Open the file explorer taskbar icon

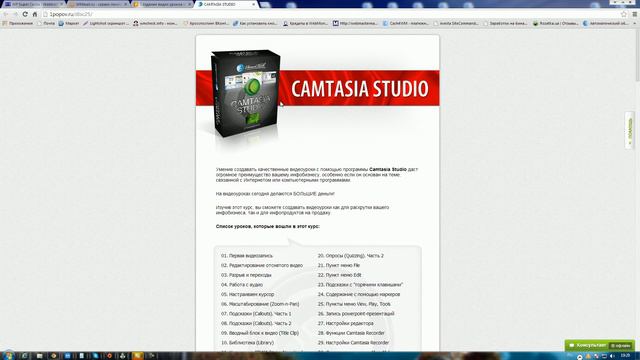click(39, 356)
